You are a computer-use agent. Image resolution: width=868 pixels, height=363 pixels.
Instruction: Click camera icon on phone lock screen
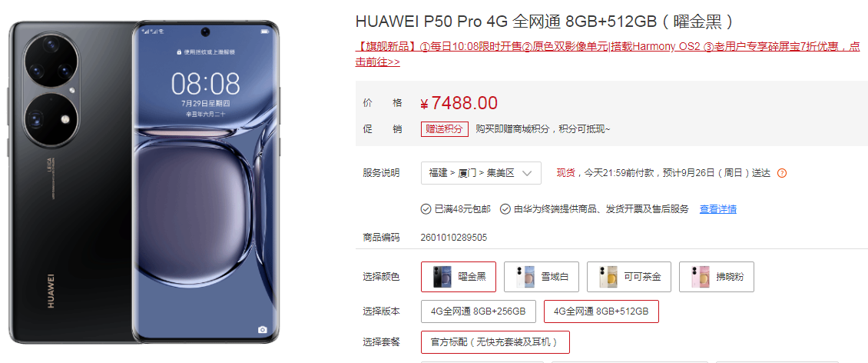click(x=263, y=329)
